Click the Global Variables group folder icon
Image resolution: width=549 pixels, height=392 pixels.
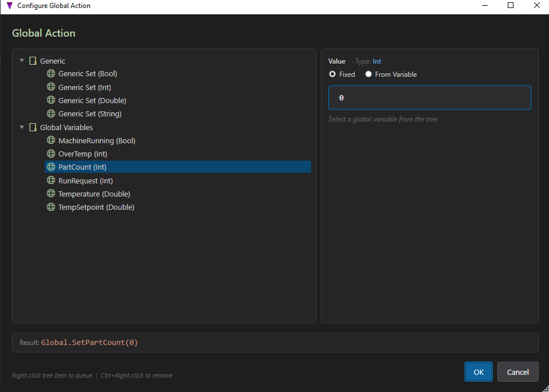coord(33,127)
